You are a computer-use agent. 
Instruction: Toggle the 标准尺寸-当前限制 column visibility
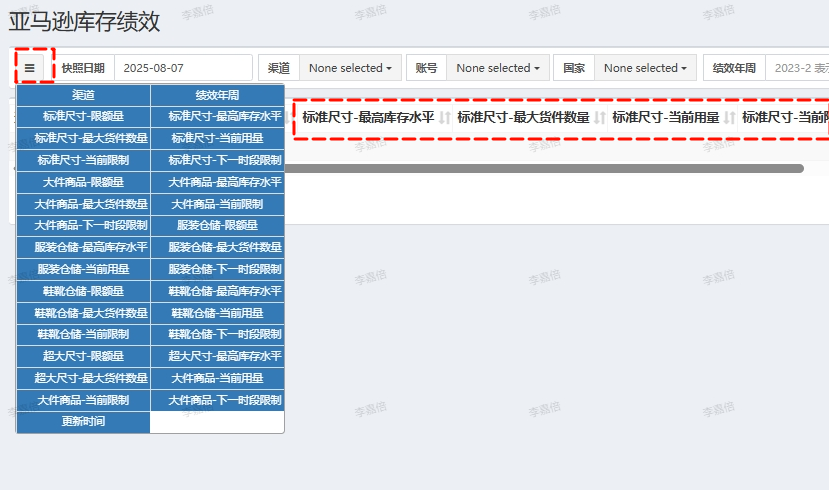(x=84, y=160)
